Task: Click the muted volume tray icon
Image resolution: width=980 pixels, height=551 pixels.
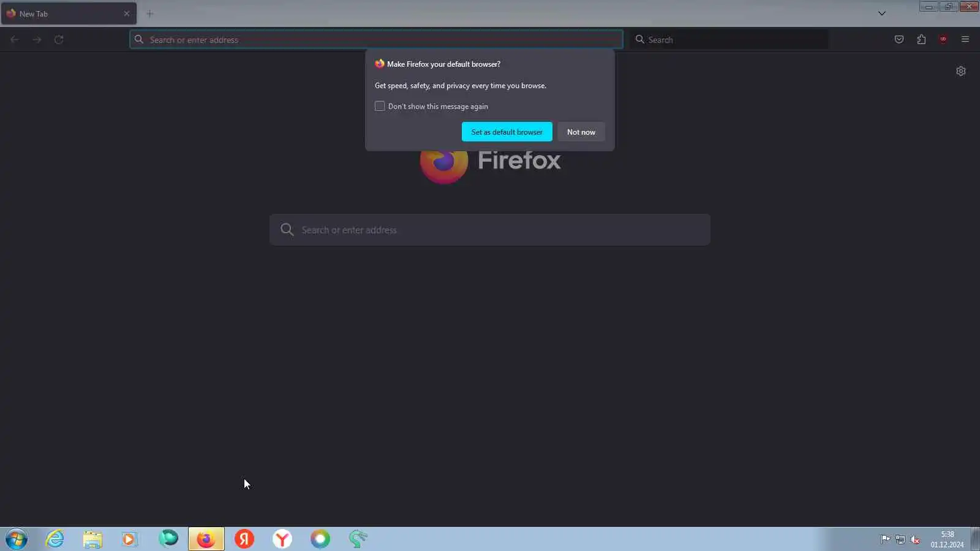Action: pyautogui.click(x=915, y=539)
